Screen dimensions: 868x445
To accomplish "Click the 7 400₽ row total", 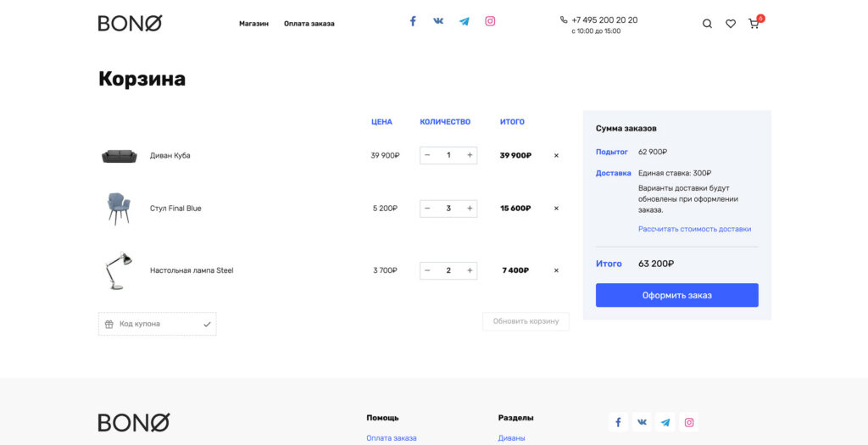I will pos(515,270).
